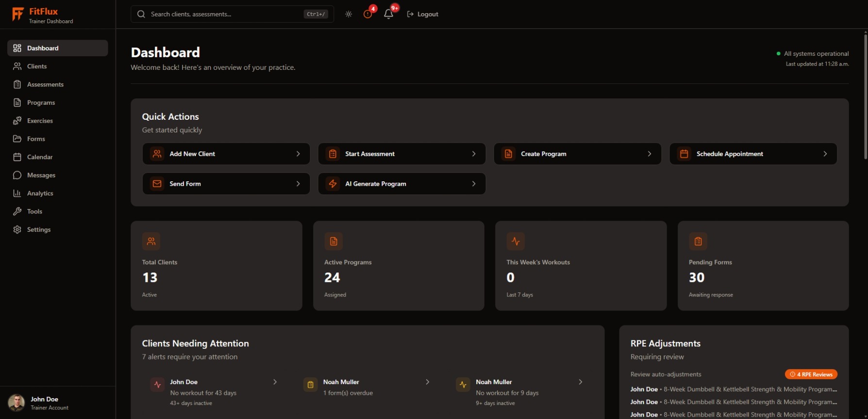Click the Active Programs card icon
868x419 pixels.
(x=334, y=241)
